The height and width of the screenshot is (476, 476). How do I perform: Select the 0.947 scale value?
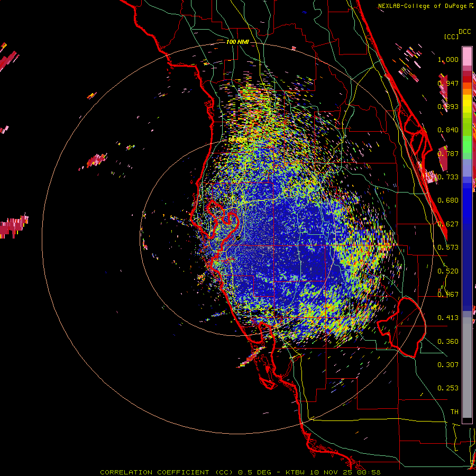point(448,83)
